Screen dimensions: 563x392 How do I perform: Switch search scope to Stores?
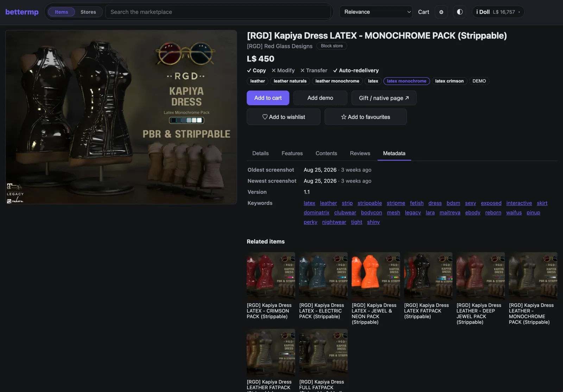[88, 12]
